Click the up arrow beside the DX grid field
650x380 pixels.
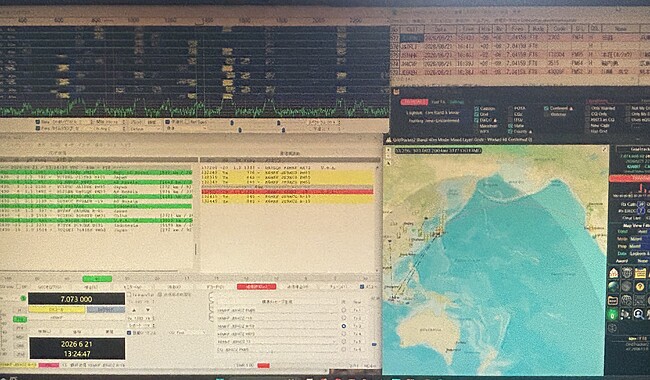pos(134,310)
